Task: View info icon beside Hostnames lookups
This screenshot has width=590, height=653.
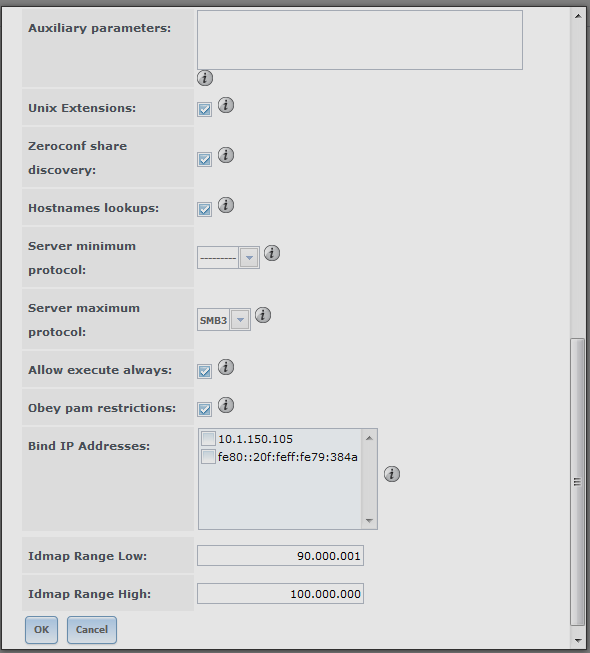Action: pyautogui.click(x=226, y=205)
